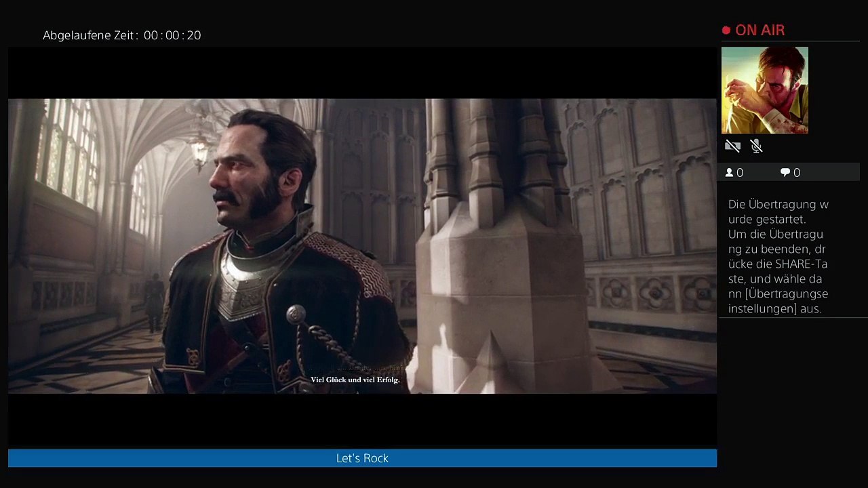Click the camera-off icon under the avatar
Viewport: 868px width, 488px height.
point(732,146)
